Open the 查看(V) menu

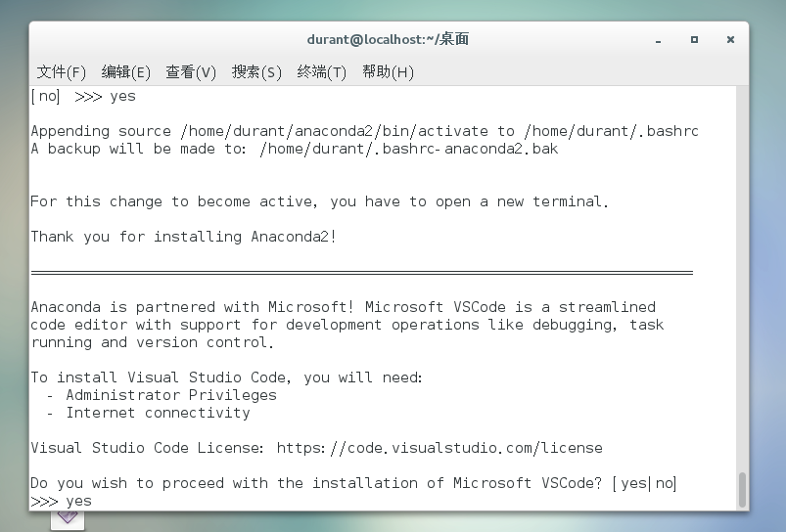coord(191,72)
